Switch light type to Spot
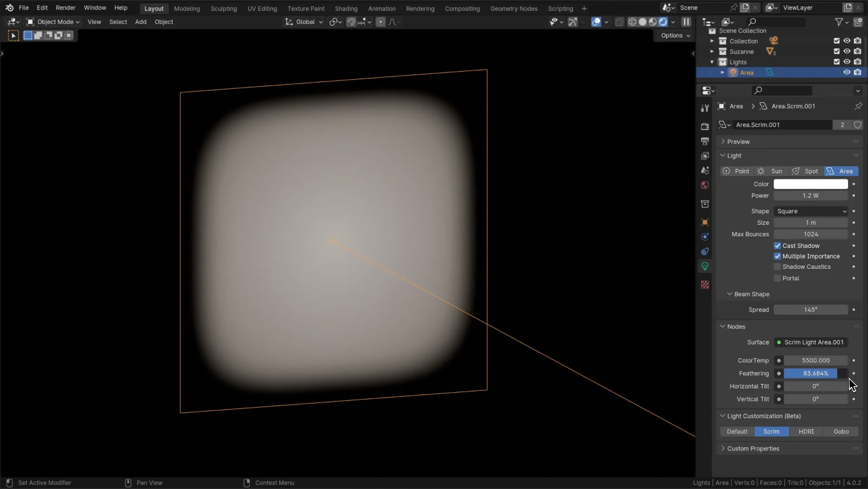 pyautogui.click(x=806, y=171)
